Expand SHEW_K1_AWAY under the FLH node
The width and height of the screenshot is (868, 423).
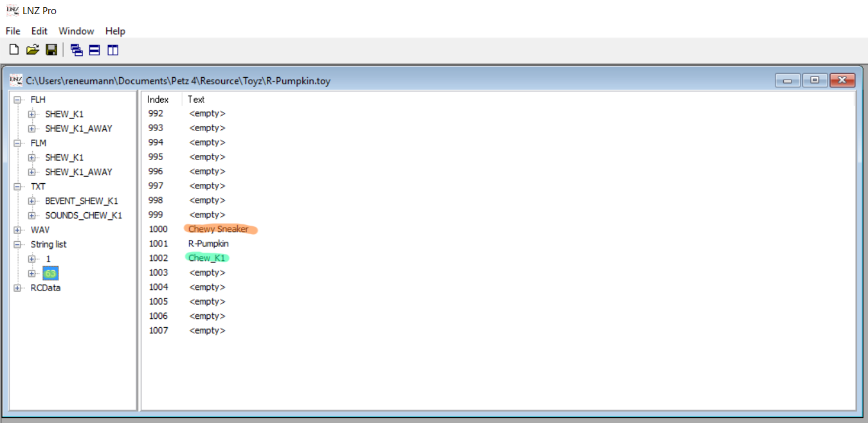pyautogui.click(x=32, y=129)
